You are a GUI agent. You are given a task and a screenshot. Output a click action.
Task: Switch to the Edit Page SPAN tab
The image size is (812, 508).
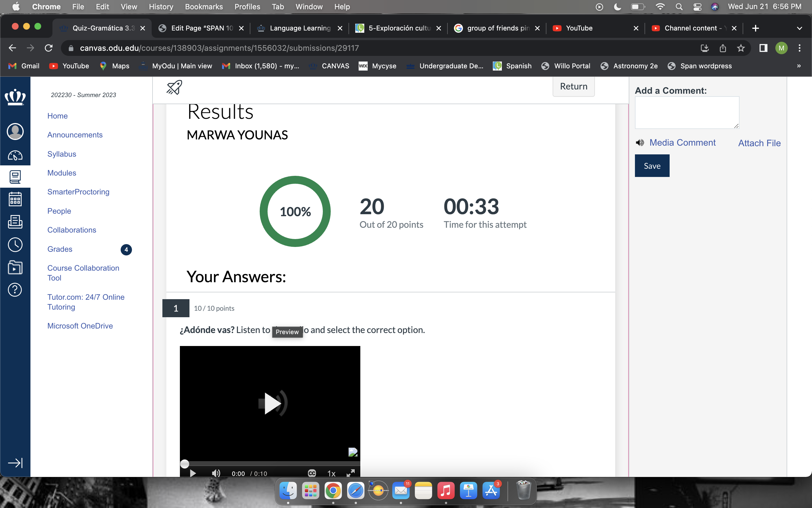point(201,28)
